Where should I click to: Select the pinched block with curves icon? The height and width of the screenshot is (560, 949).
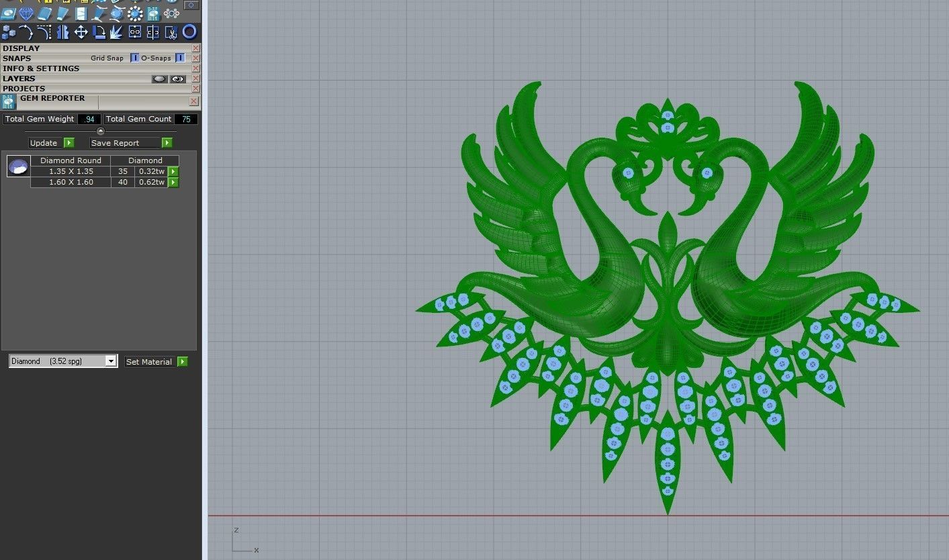[x=99, y=13]
